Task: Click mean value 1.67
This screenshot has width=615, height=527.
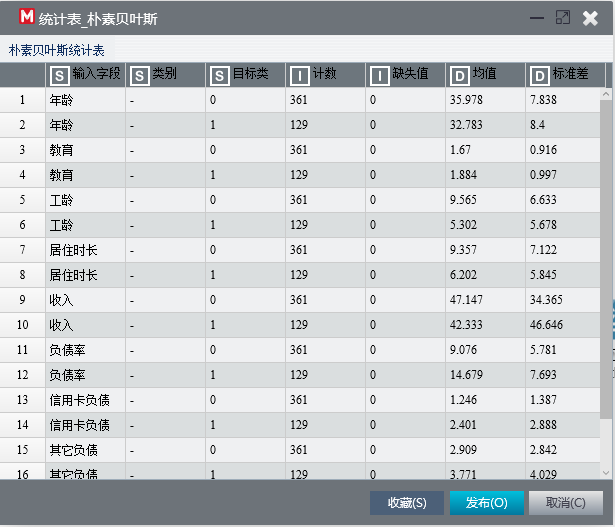Action: click(460, 150)
